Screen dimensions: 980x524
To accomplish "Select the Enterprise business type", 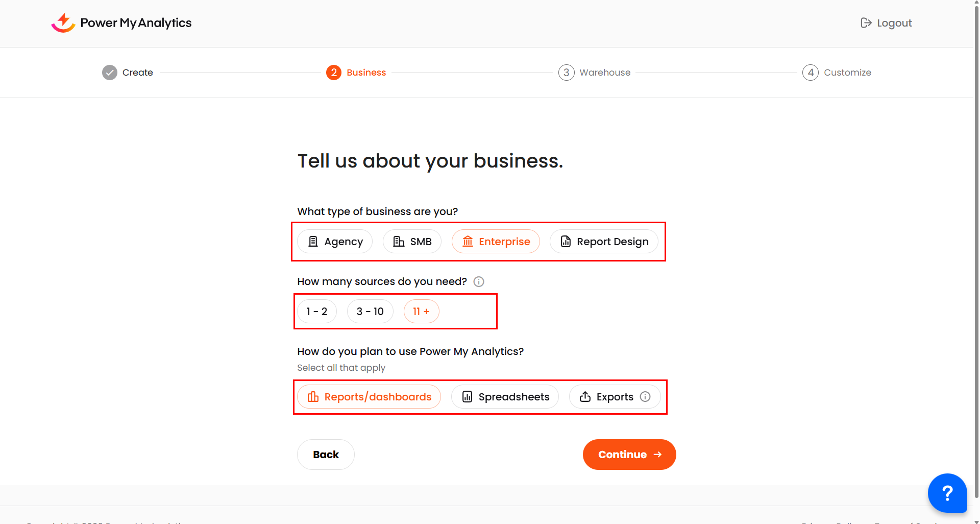I will point(496,242).
